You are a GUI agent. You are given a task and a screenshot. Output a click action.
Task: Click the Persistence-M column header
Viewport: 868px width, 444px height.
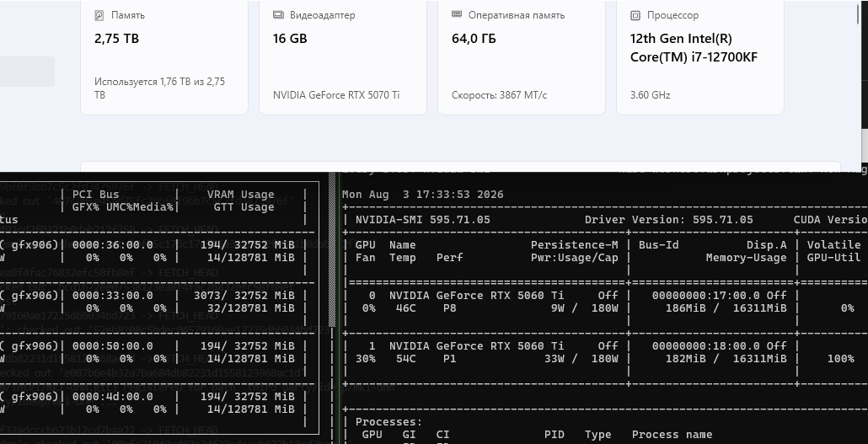coord(574,244)
